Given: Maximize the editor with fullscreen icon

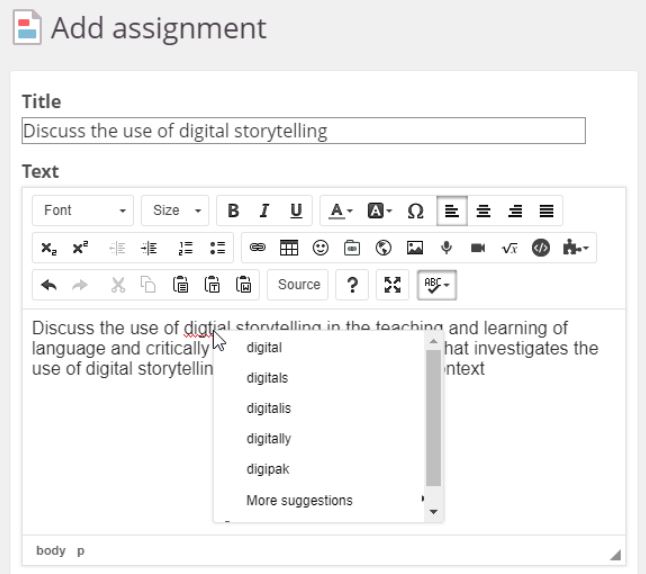Looking at the screenshot, I should pyautogui.click(x=393, y=285).
